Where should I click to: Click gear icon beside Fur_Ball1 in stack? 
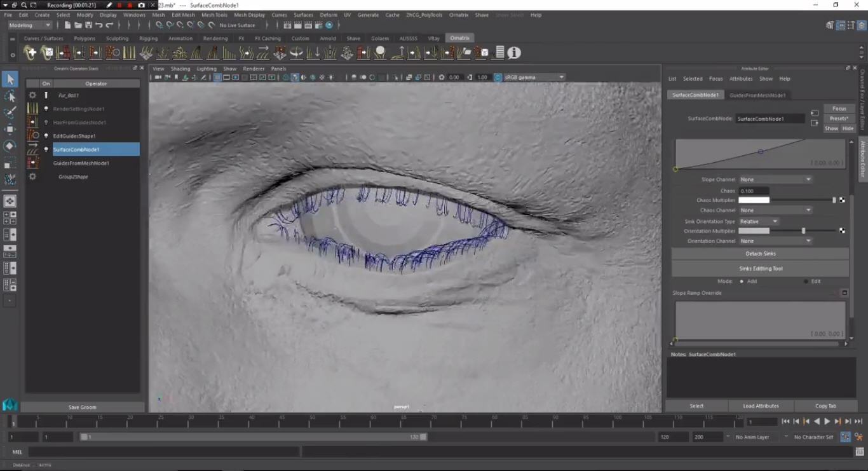tap(32, 95)
